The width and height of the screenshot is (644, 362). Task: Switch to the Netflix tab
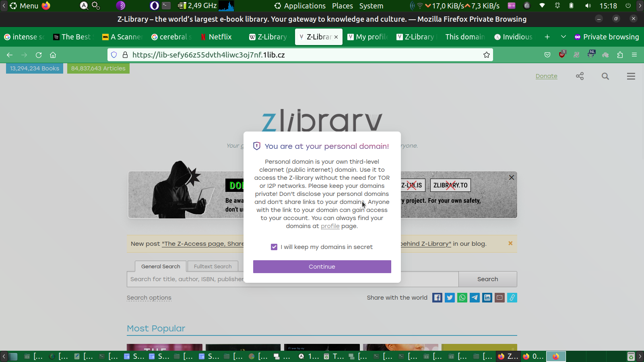click(x=220, y=37)
